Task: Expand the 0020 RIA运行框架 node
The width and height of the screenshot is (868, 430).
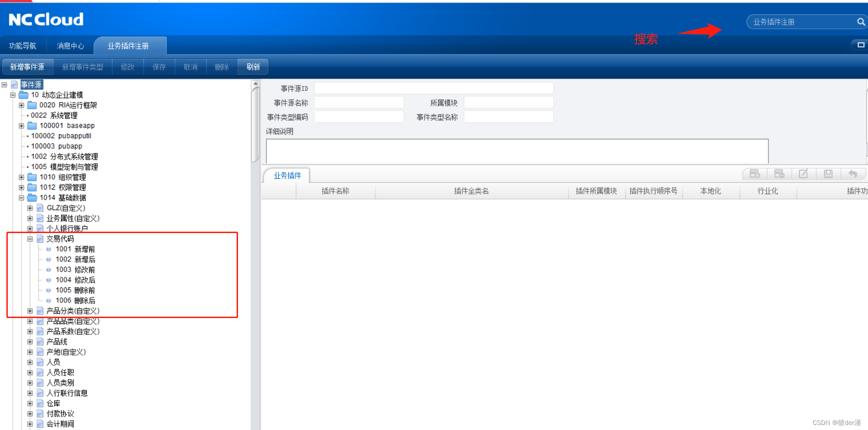Action: click(x=21, y=105)
